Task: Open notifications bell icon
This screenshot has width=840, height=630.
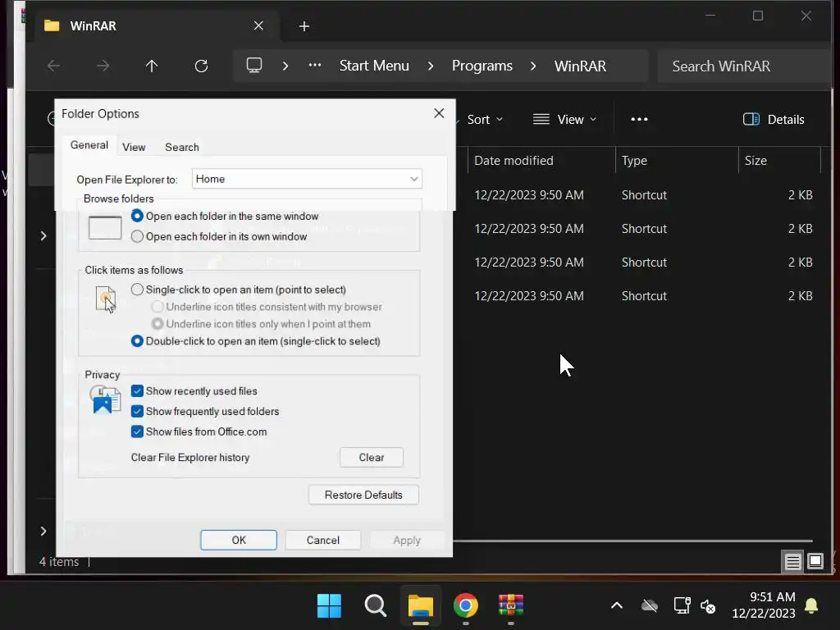Action: tap(811, 605)
